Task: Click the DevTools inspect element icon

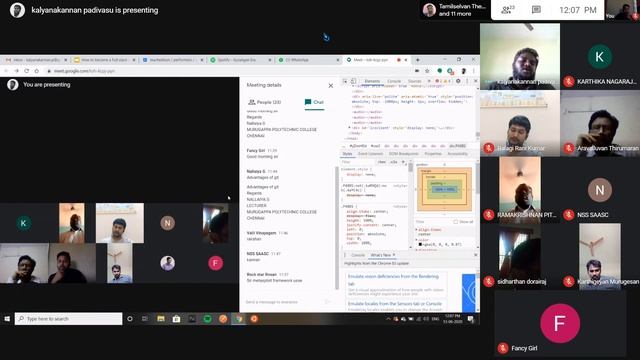Action: [345, 81]
